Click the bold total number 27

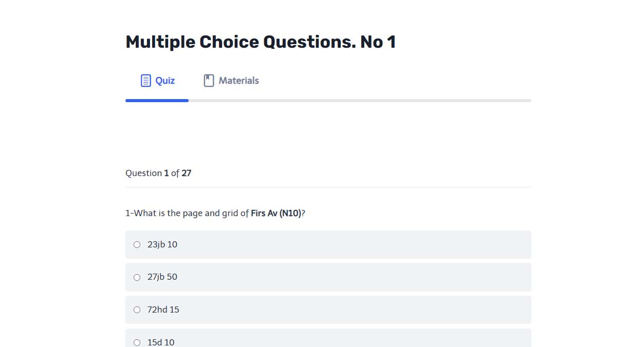click(186, 173)
